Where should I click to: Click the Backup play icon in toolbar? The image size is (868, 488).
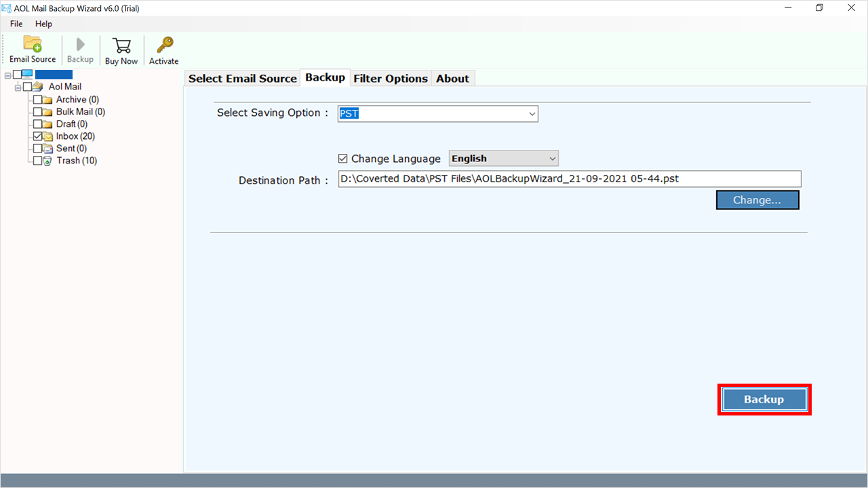pyautogui.click(x=81, y=45)
